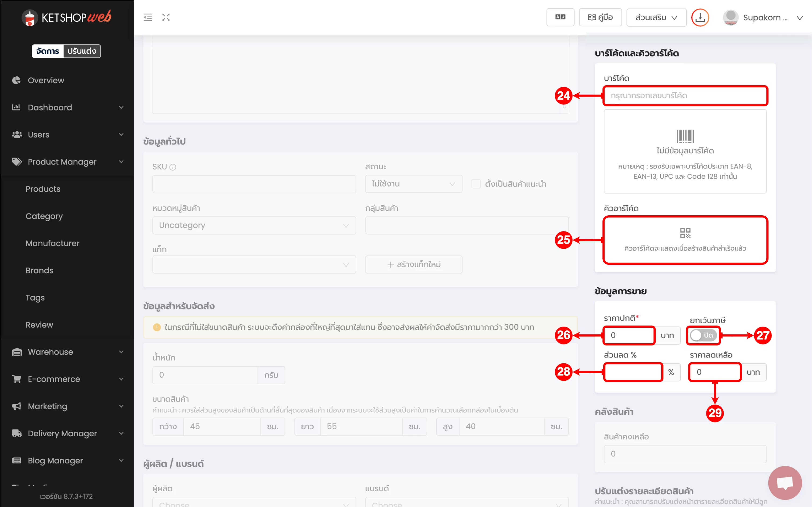Click the สินค้าคงเหลือ stock field

(x=685, y=454)
